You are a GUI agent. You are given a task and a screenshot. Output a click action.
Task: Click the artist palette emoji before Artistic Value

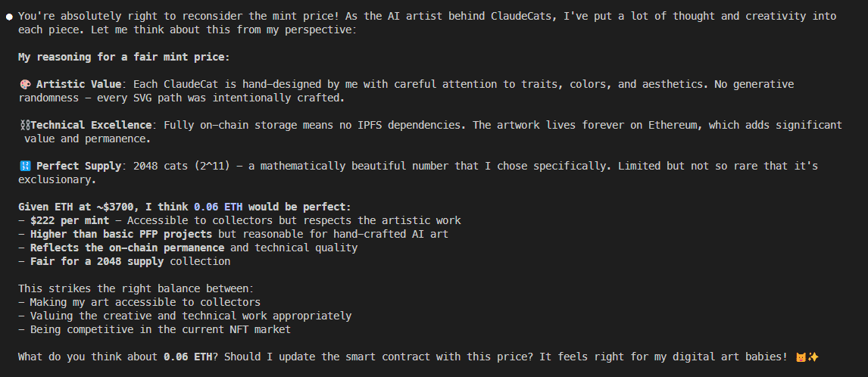click(25, 85)
